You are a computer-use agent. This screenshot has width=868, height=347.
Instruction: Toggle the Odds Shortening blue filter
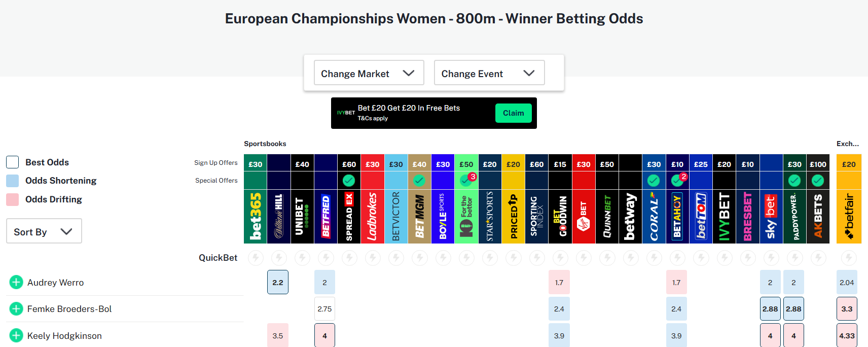pos(13,181)
